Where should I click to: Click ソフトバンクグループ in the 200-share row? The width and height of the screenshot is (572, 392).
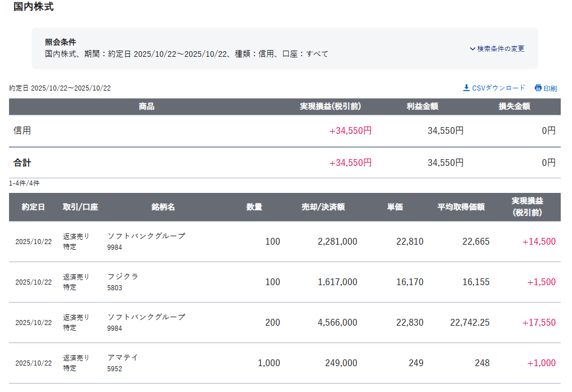point(146,317)
